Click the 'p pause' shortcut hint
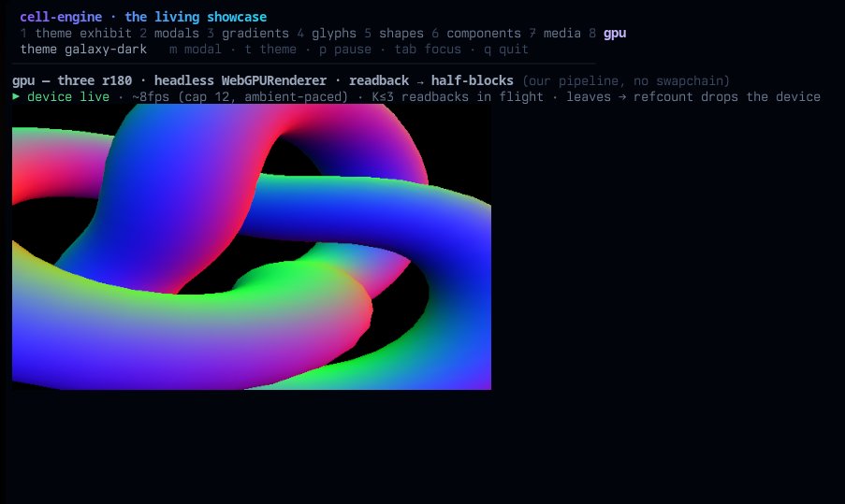 point(345,50)
